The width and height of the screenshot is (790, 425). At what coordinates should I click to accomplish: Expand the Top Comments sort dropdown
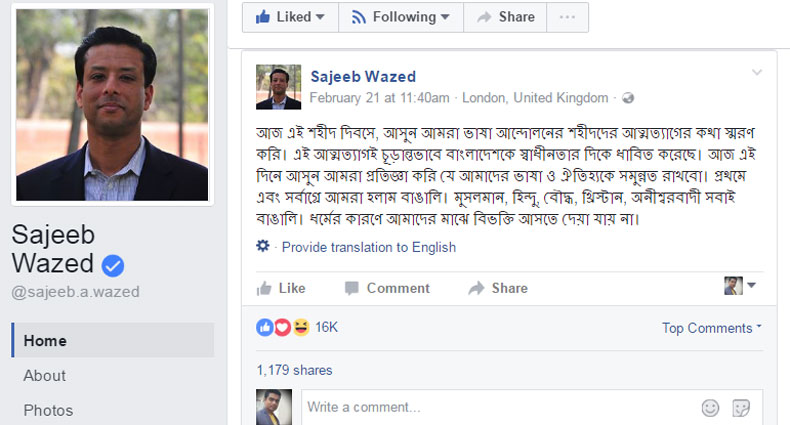[x=711, y=328]
